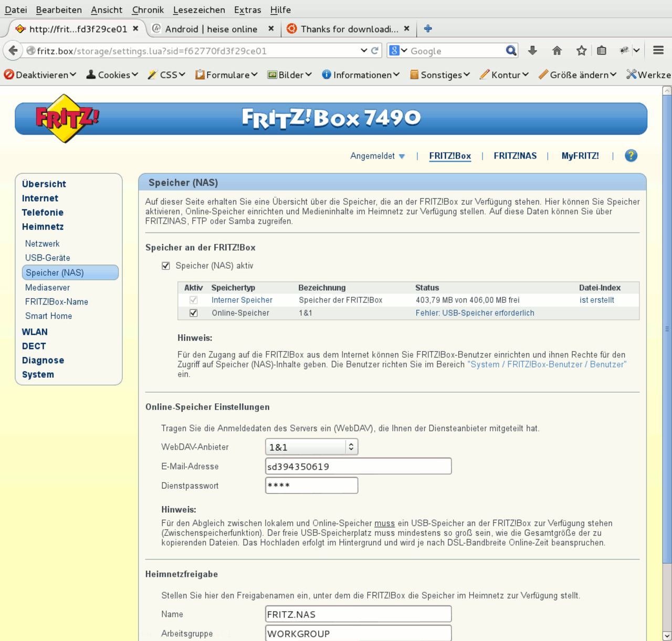Image resolution: width=672 pixels, height=641 pixels.
Task: Open the Sonstiges toolbar dropdown
Action: click(440, 75)
